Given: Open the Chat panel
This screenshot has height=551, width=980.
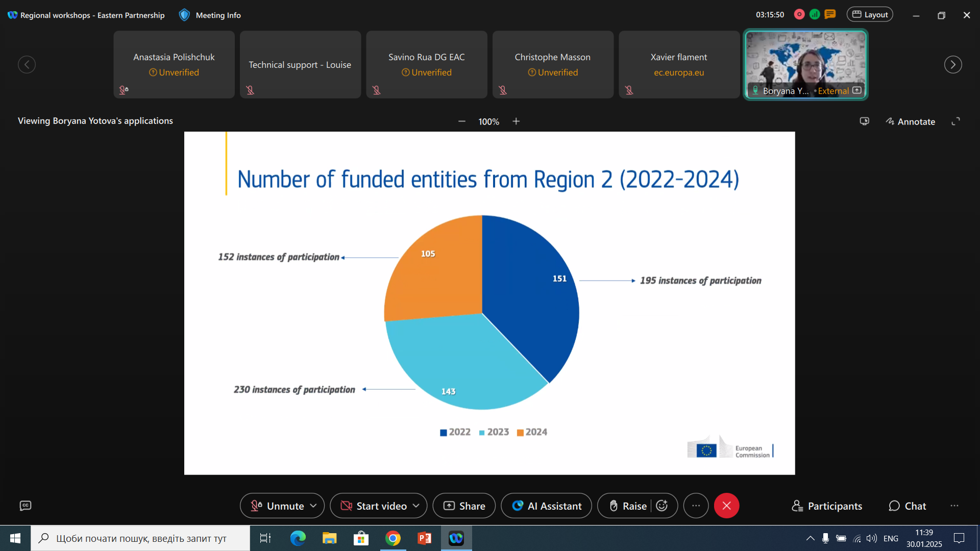Looking at the screenshot, I should 908,506.
